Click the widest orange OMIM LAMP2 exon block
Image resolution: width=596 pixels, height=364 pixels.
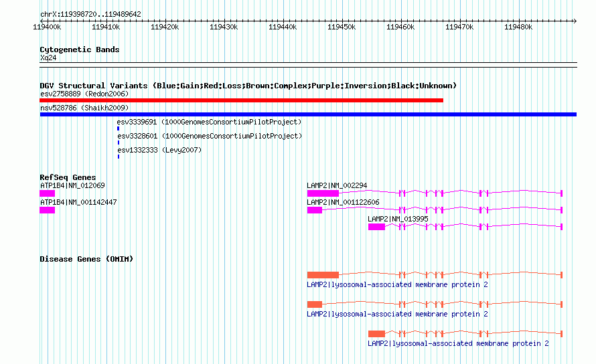(x=323, y=275)
